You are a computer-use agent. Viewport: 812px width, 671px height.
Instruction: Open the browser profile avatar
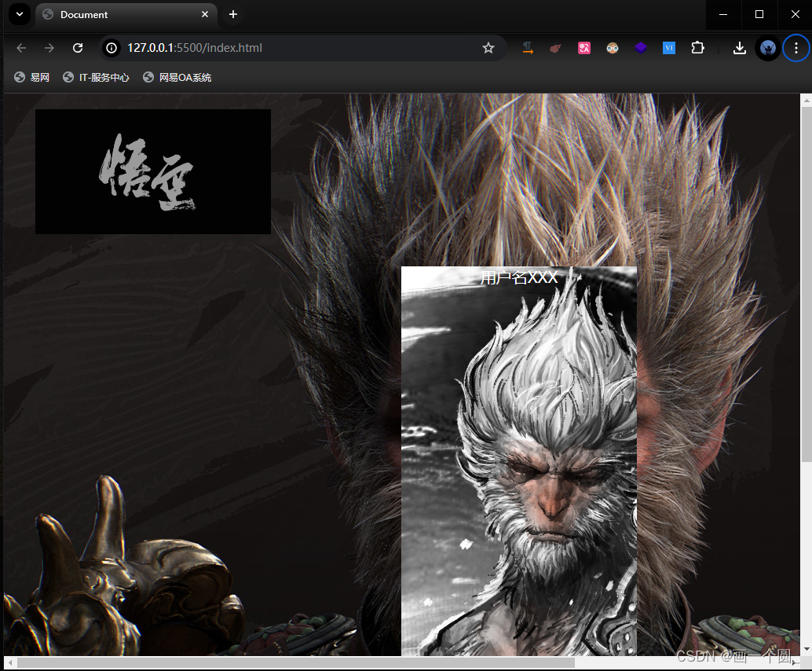pyautogui.click(x=768, y=48)
